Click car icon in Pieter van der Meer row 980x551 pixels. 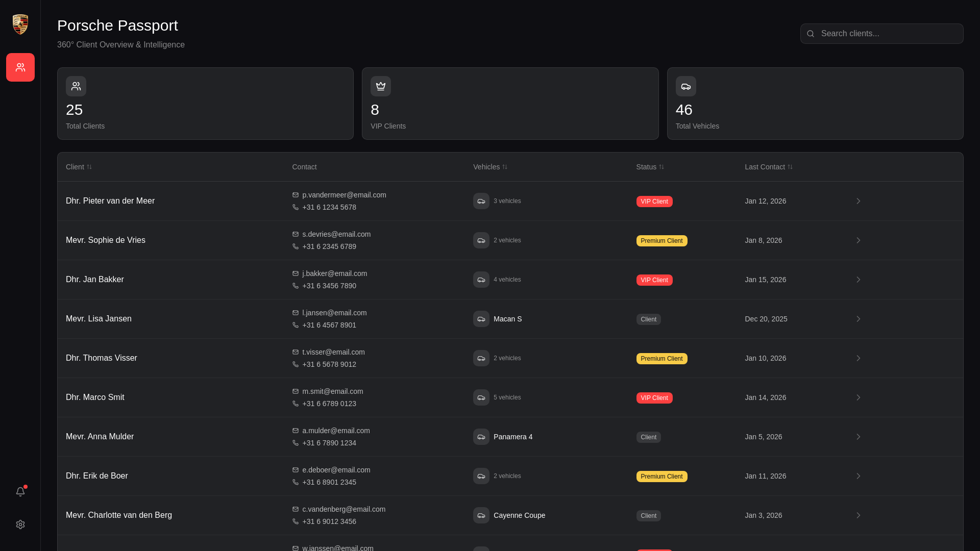point(481,201)
